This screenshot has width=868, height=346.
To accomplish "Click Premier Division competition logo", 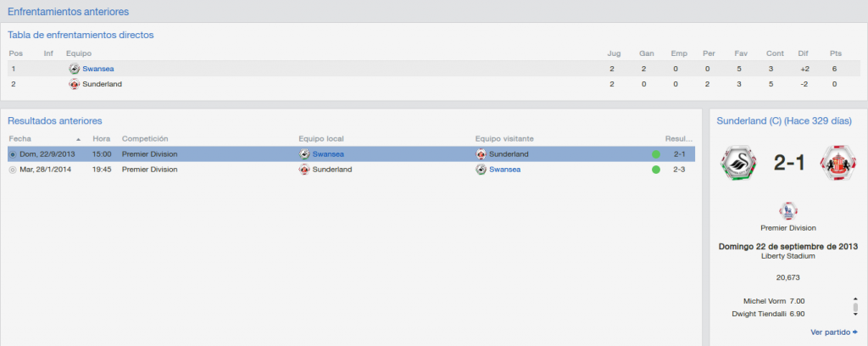I will click(x=788, y=210).
